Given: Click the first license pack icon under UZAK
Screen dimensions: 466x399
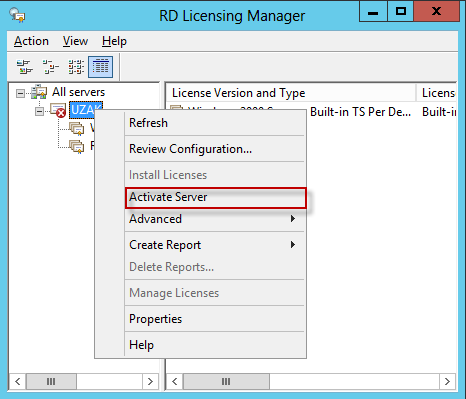Looking at the screenshot, I should [x=77, y=129].
